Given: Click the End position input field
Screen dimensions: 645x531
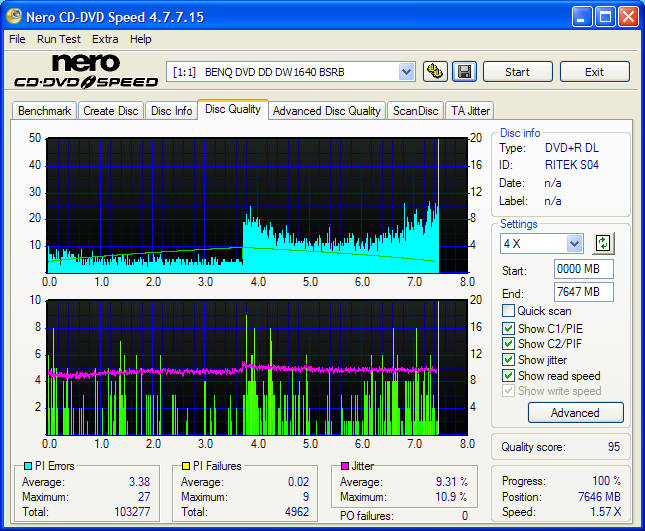Looking at the screenshot, I should click(x=583, y=292).
